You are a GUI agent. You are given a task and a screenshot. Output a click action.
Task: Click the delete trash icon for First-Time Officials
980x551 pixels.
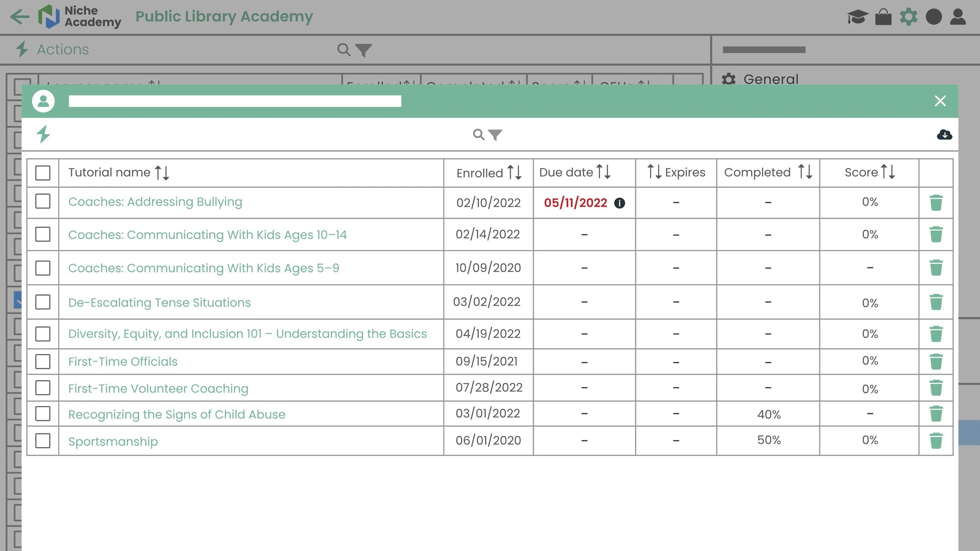[x=936, y=361]
